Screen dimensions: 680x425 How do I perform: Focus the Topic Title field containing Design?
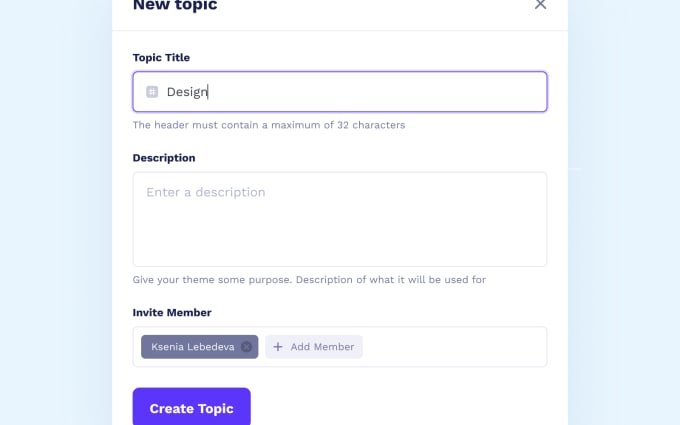tap(340, 92)
